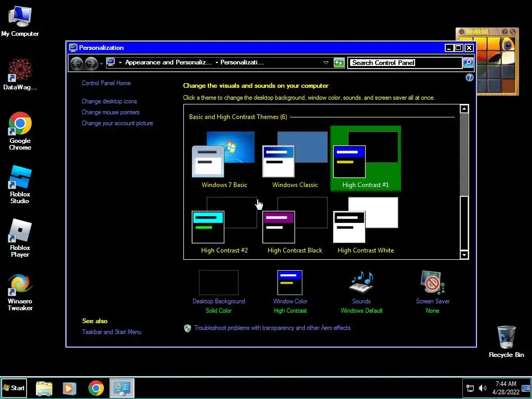Open Chrome from the taskbar
The image size is (532, 399).
point(96,388)
